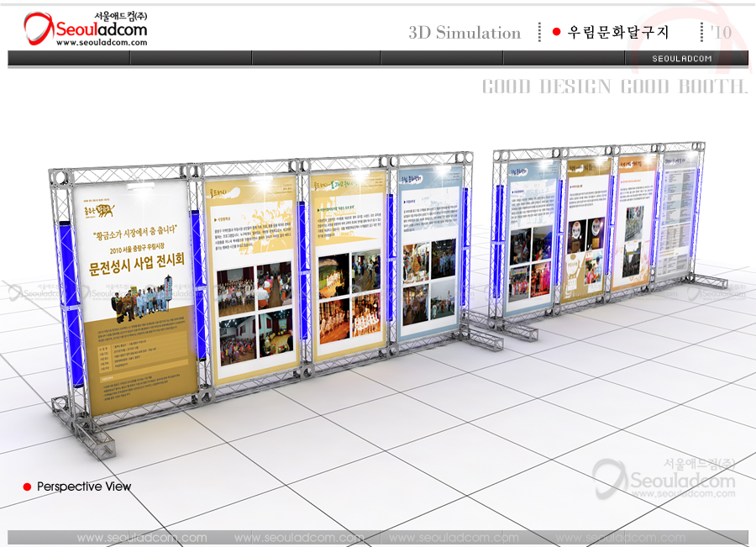
Task: Select the far-left blue light tube
Action: pos(66,302)
